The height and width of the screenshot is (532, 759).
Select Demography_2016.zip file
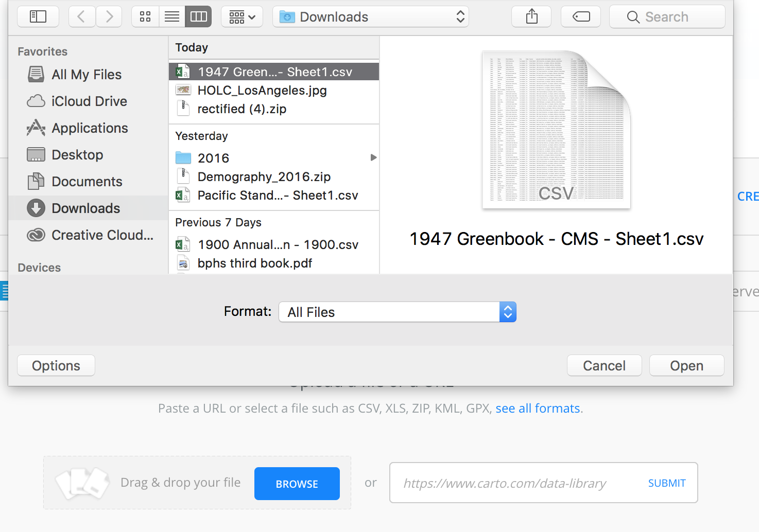[x=274, y=176]
